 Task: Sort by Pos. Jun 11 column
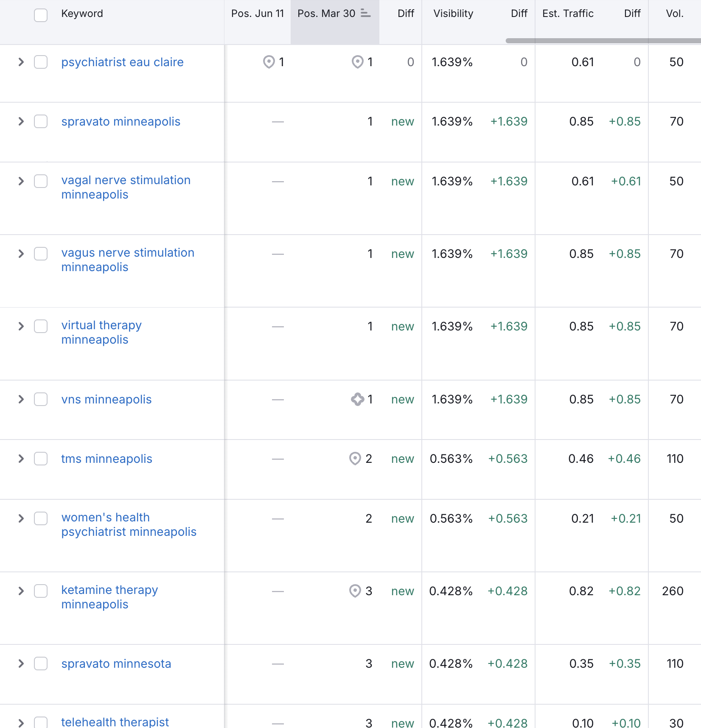point(257,14)
